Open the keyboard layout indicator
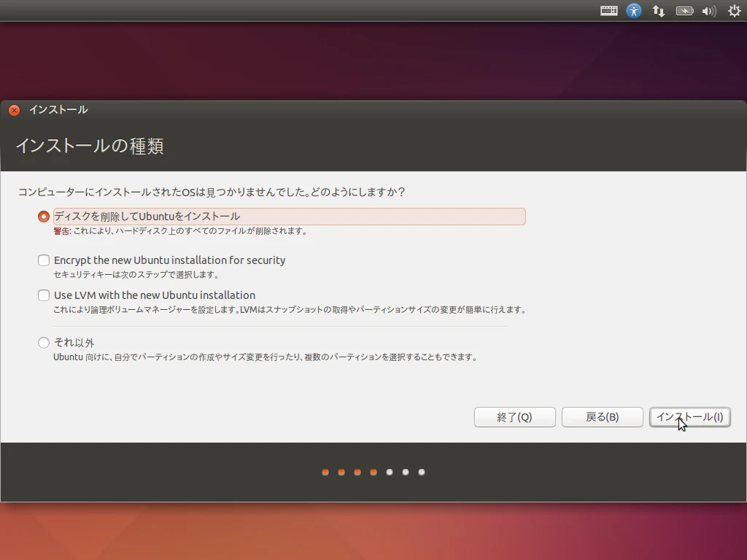Image resolution: width=747 pixels, height=560 pixels. pyautogui.click(x=609, y=10)
